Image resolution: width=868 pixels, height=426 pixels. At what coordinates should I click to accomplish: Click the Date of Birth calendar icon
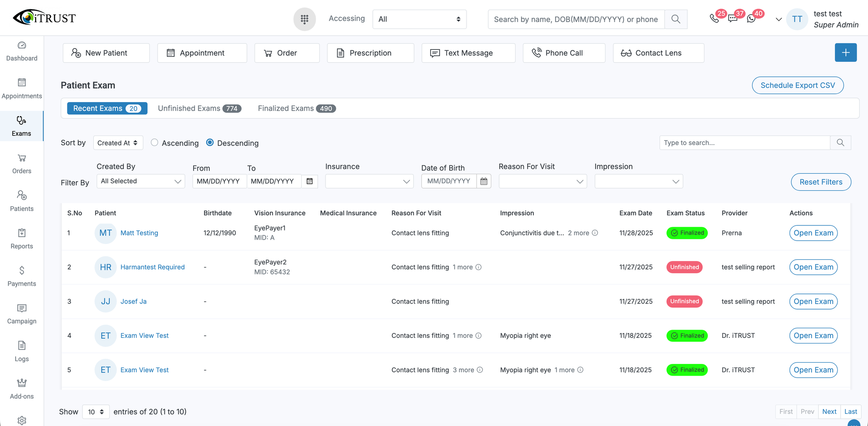[x=483, y=181]
